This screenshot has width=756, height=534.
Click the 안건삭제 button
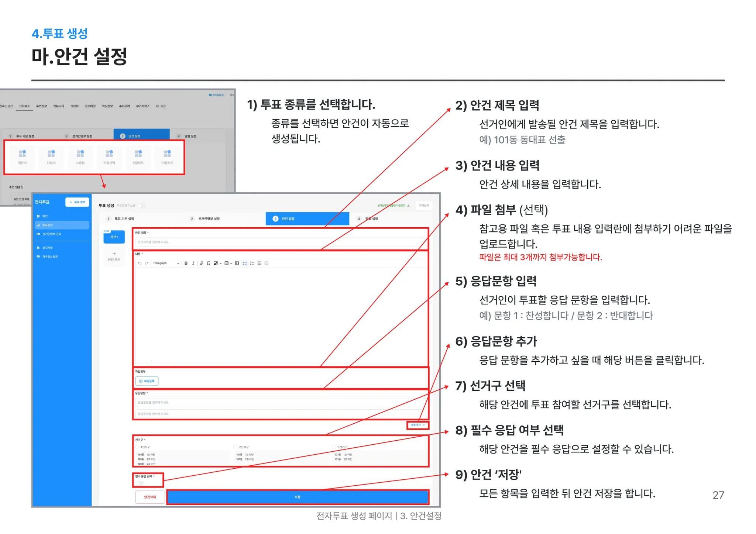pyautogui.click(x=150, y=497)
